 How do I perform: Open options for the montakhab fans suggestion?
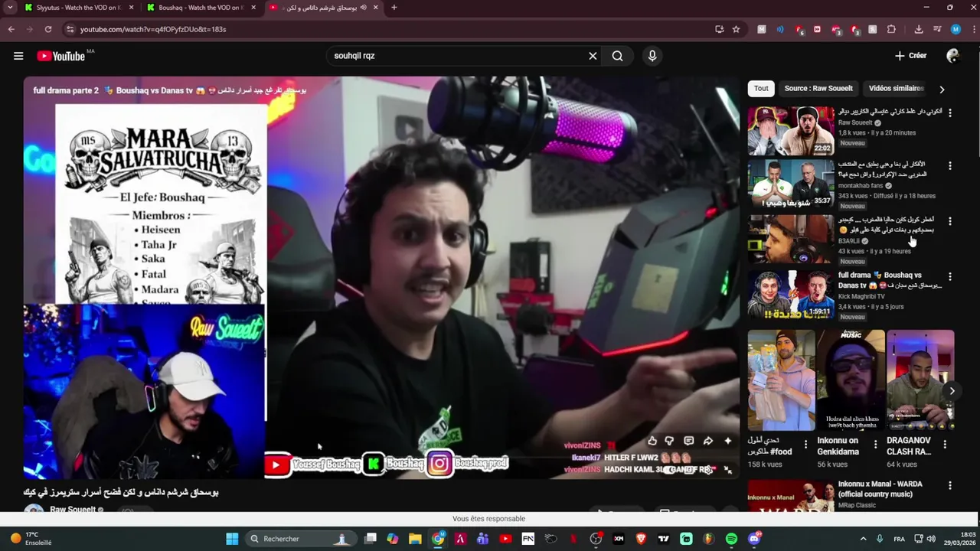pyautogui.click(x=950, y=165)
